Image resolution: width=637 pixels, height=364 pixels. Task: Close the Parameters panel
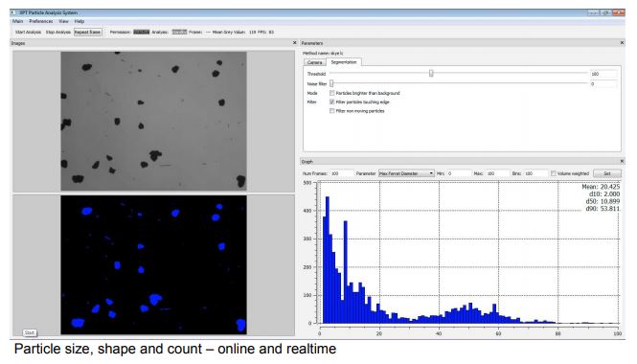622,43
